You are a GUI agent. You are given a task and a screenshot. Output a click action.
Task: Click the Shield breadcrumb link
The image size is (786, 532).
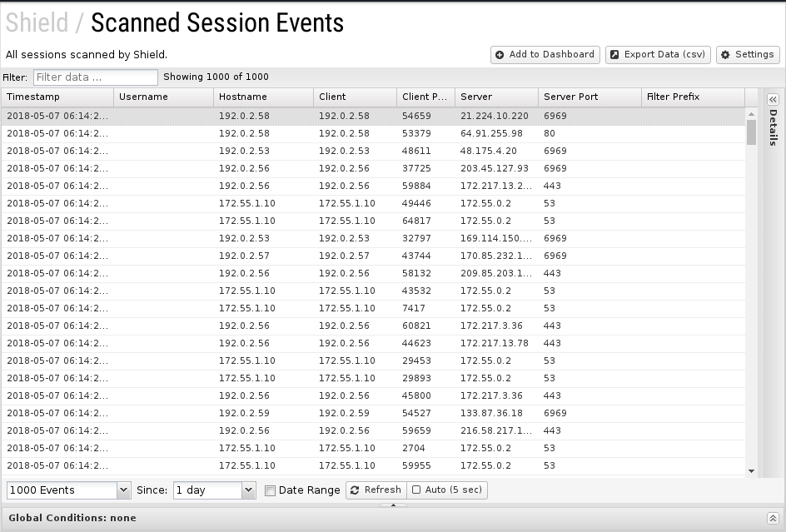[37, 22]
